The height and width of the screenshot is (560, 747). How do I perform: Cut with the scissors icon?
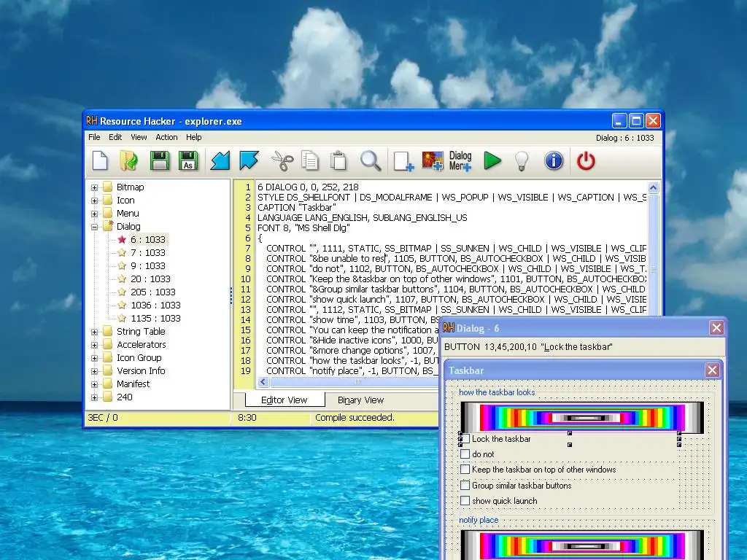point(282,160)
